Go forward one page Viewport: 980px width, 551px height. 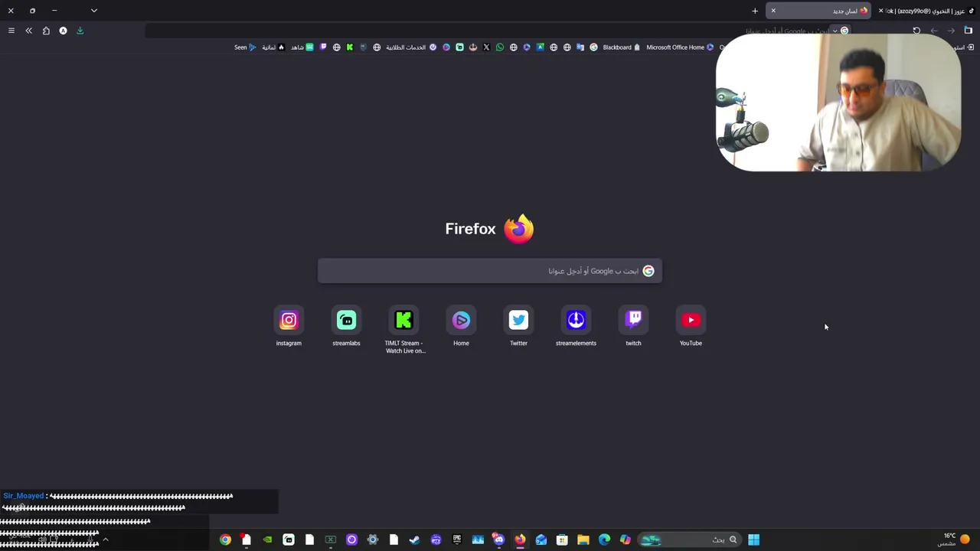(x=951, y=31)
